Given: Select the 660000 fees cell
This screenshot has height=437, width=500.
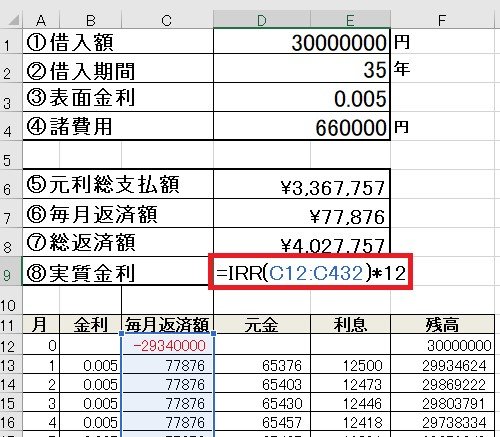Looking at the screenshot, I should [x=302, y=126].
